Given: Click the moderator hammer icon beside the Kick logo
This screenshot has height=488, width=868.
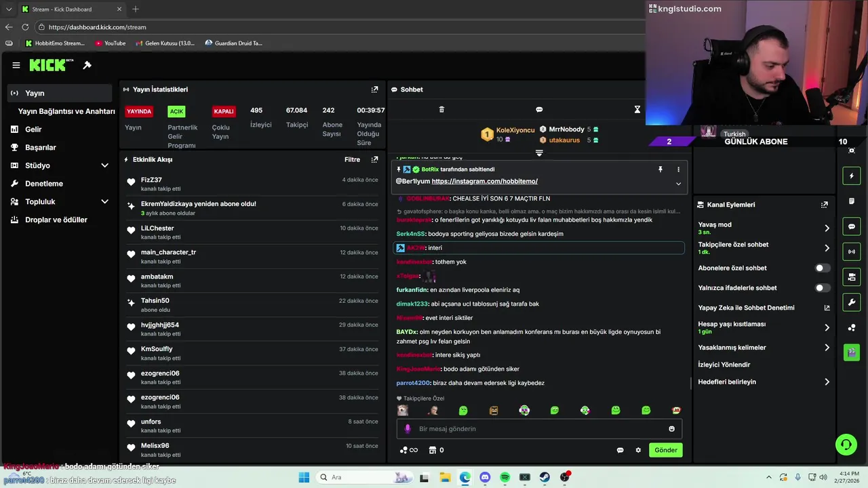Looking at the screenshot, I should pos(87,65).
